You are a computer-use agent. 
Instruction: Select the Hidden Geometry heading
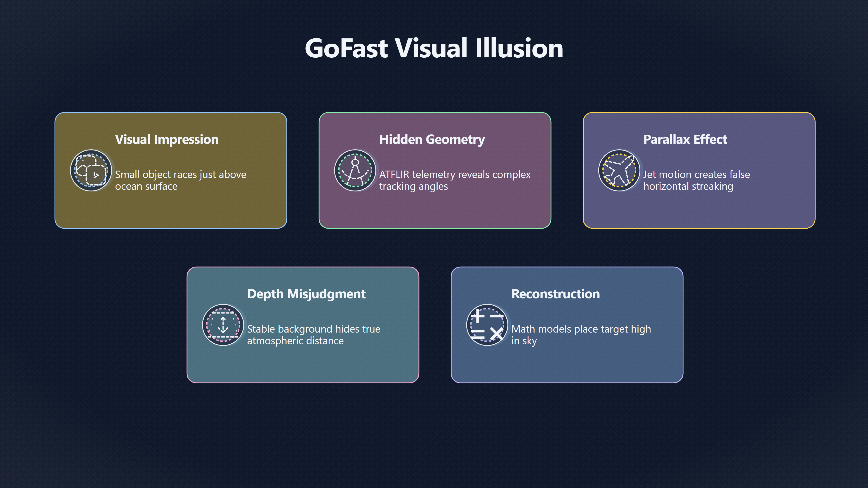[432, 139]
